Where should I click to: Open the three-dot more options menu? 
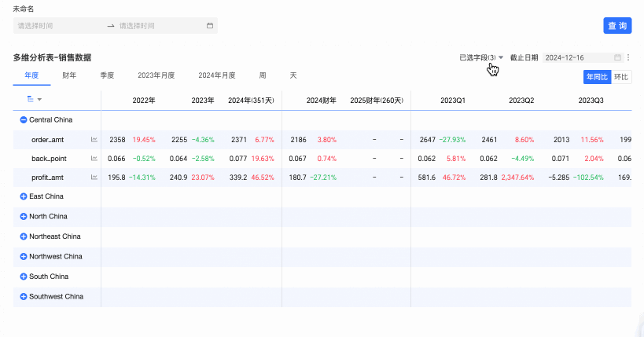[628, 58]
